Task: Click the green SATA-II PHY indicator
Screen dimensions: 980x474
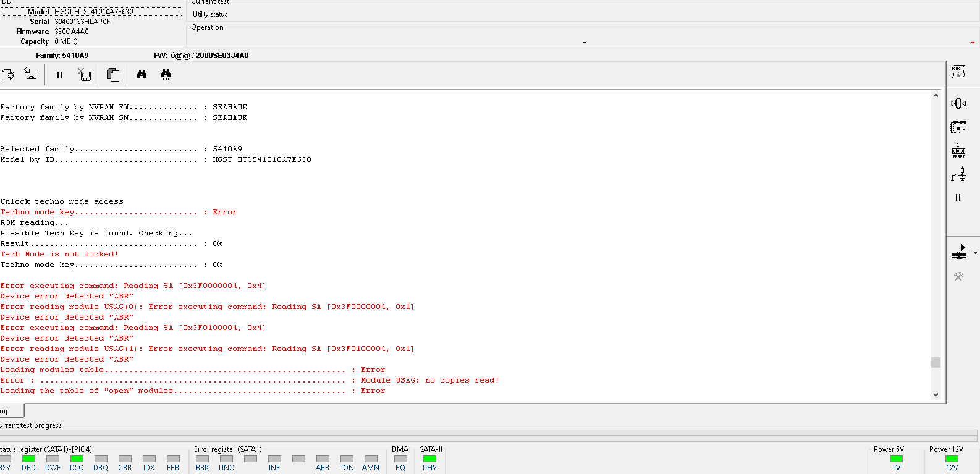Action: pyautogui.click(x=429, y=459)
